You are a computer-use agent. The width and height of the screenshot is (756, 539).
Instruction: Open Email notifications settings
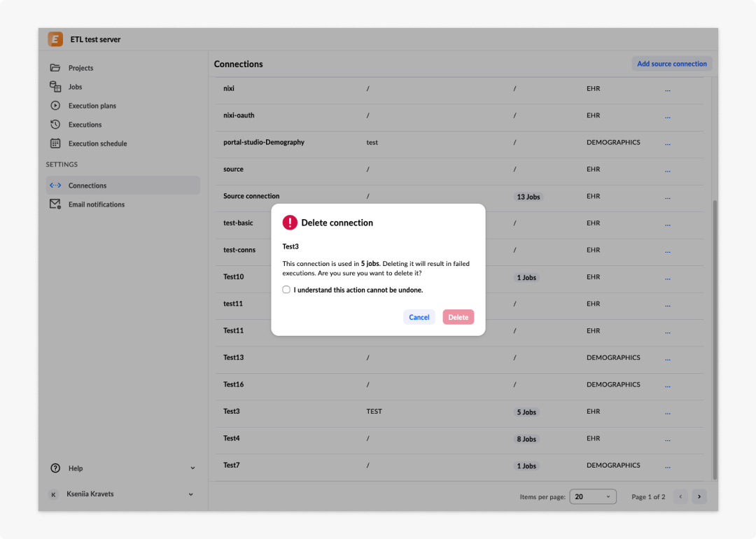tap(123, 204)
